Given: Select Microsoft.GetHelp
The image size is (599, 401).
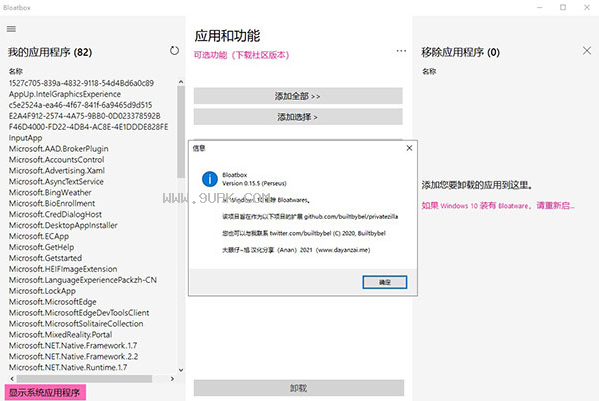Looking at the screenshot, I should pyautogui.click(x=41, y=247).
